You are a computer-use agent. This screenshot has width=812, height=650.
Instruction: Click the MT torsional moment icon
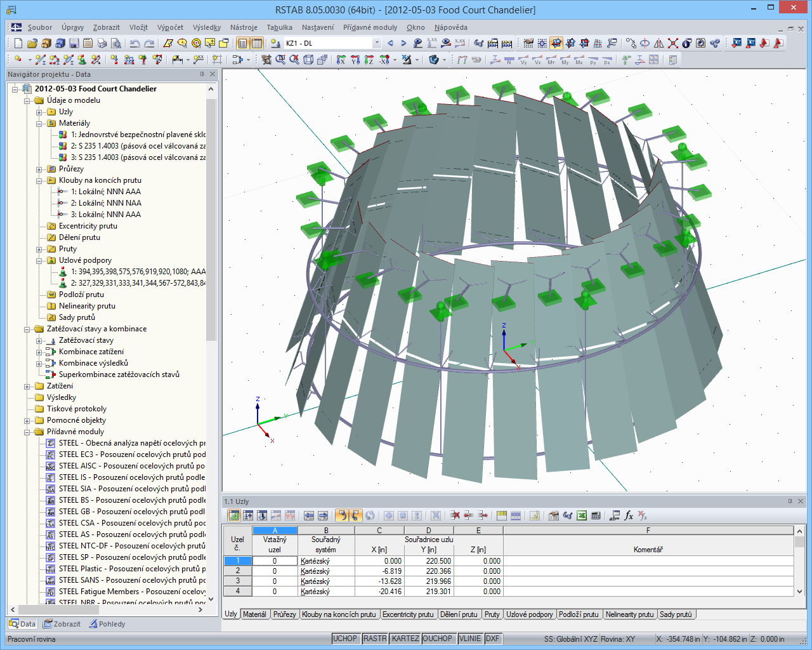551,60
